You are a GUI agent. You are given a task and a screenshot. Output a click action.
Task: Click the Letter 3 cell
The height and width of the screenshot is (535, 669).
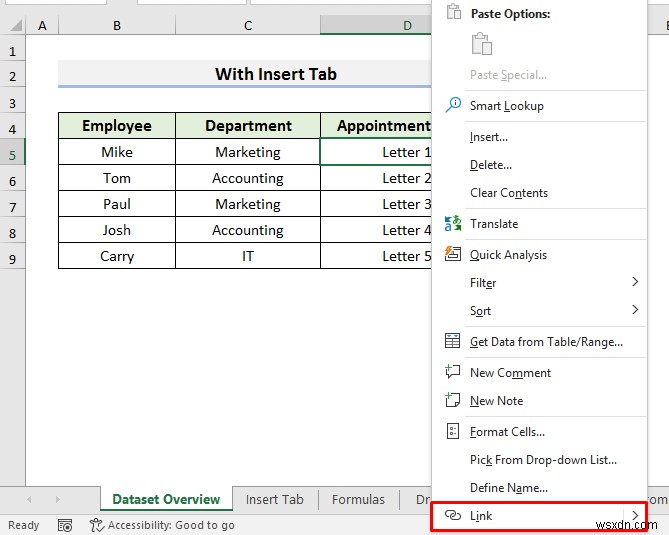[376, 204]
